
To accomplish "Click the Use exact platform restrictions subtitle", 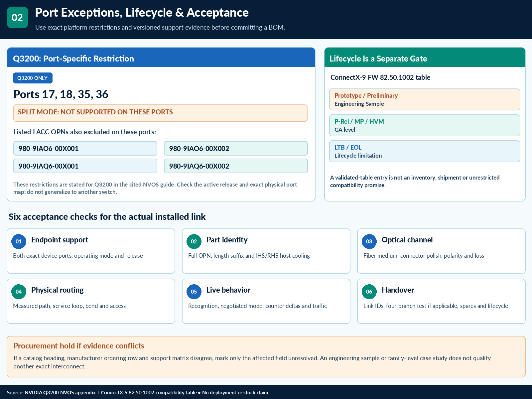I will [160, 27].
